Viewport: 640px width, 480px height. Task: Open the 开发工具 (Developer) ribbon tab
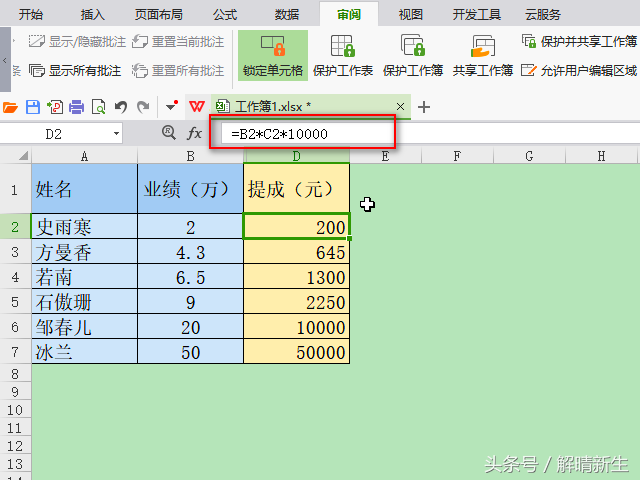click(477, 15)
